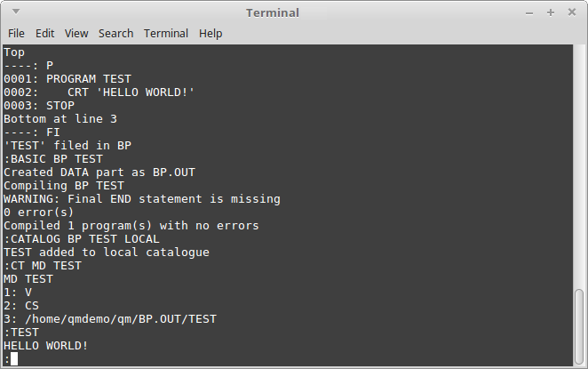Click the Terminal title bar text
This screenshot has width=588, height=369.
coord(273,13)
